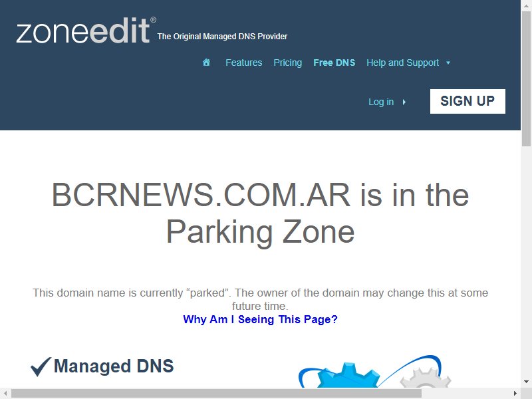Click the blue gear illustration
Image resolution: width=532 pixels, height=399 pixels.
[x=348, y=376]
